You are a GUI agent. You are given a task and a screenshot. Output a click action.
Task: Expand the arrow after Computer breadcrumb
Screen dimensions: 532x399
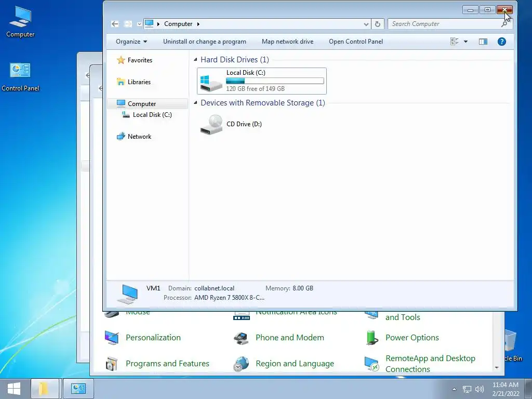(x=198, y=24)
